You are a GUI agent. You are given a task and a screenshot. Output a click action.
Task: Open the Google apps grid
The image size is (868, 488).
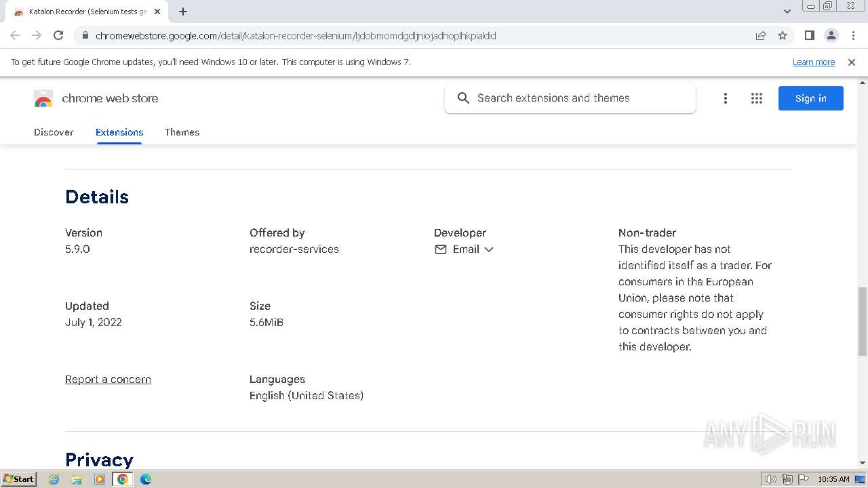[757, 98]
